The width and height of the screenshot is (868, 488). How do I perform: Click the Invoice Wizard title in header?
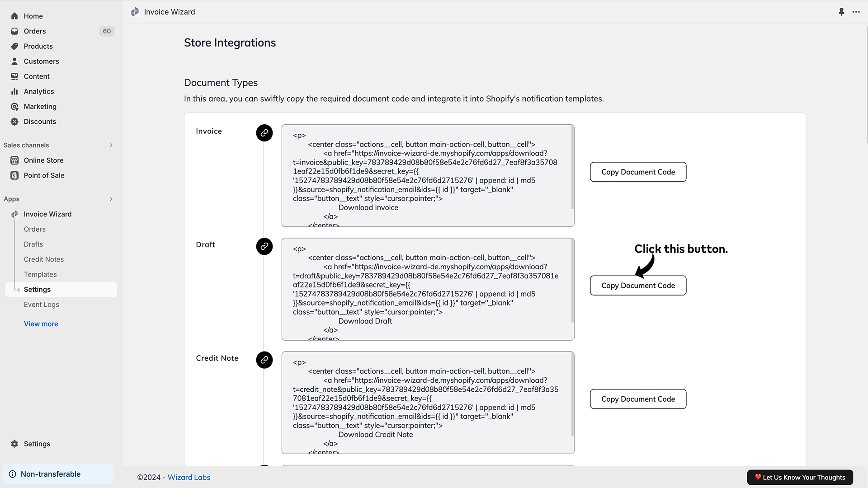pyautogui.click(x=170, y=12)
